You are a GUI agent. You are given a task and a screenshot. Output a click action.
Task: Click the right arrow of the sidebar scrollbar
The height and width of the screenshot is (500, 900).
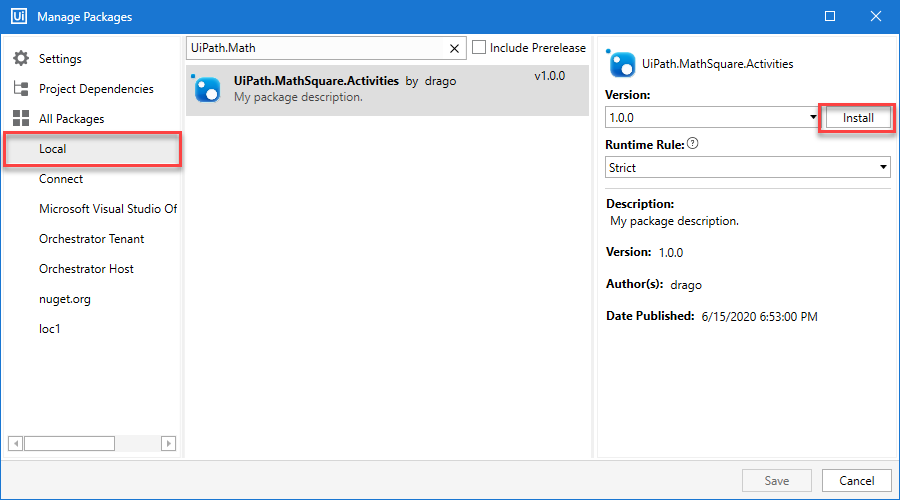tap(168, 443)
